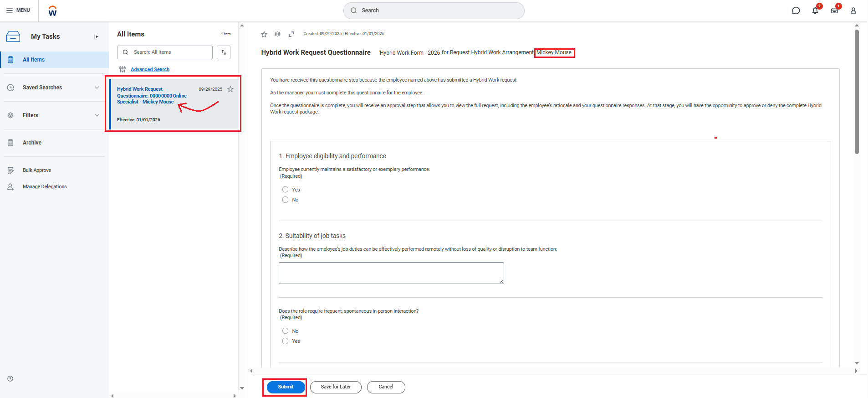Click the vertical scrollbar on the right
The width and height of the screenshot is (868, 398).
[857, 91]
